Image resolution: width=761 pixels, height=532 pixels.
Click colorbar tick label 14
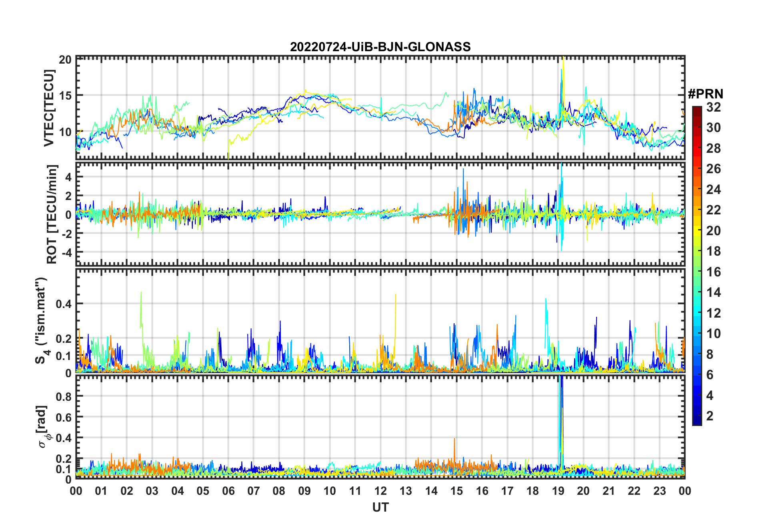[713, 292]
